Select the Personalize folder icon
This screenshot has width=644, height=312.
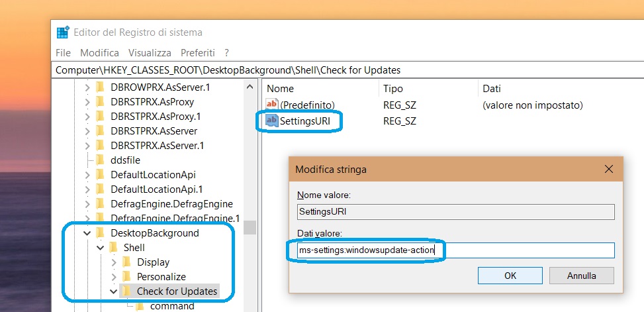[x=127, y=277]
